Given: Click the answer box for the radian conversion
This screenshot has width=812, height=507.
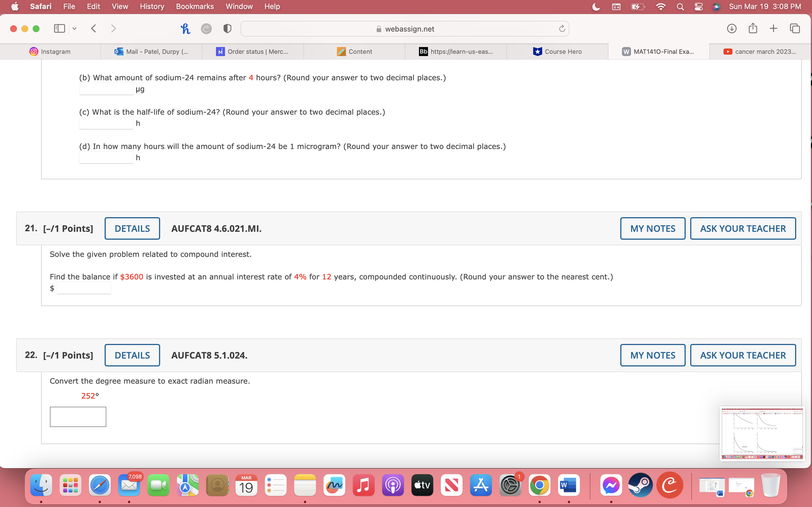Looking at the screenshot, I should click(x=78, y=417).
